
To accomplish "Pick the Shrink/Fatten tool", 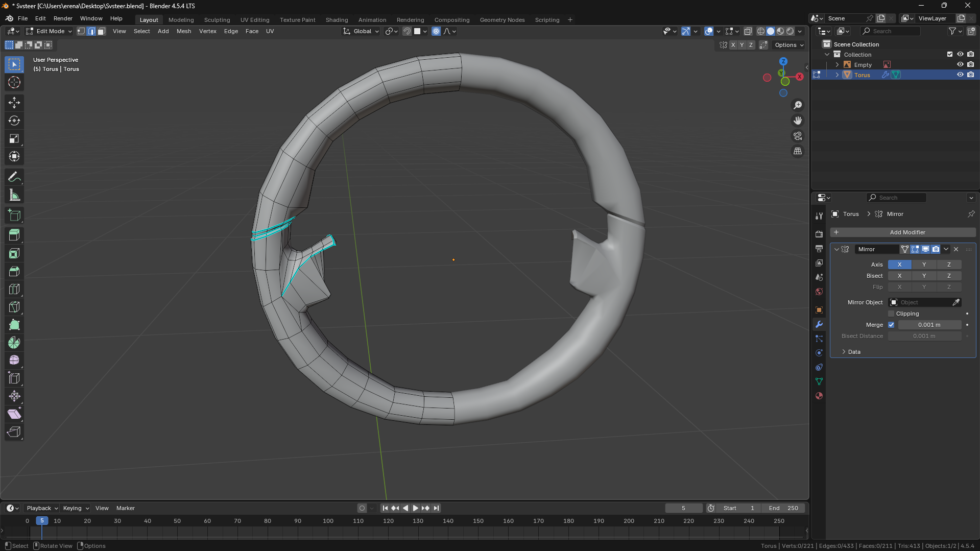I will point(14,396).
